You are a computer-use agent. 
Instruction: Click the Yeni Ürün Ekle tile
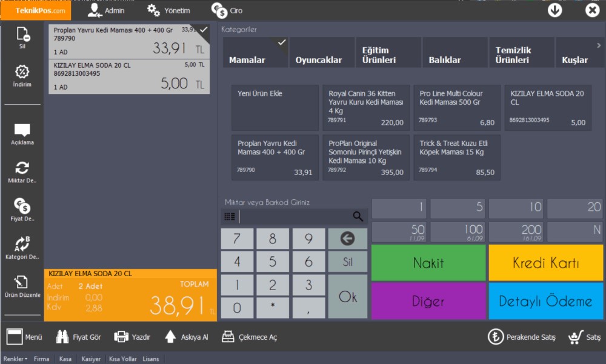click(275, 108)
